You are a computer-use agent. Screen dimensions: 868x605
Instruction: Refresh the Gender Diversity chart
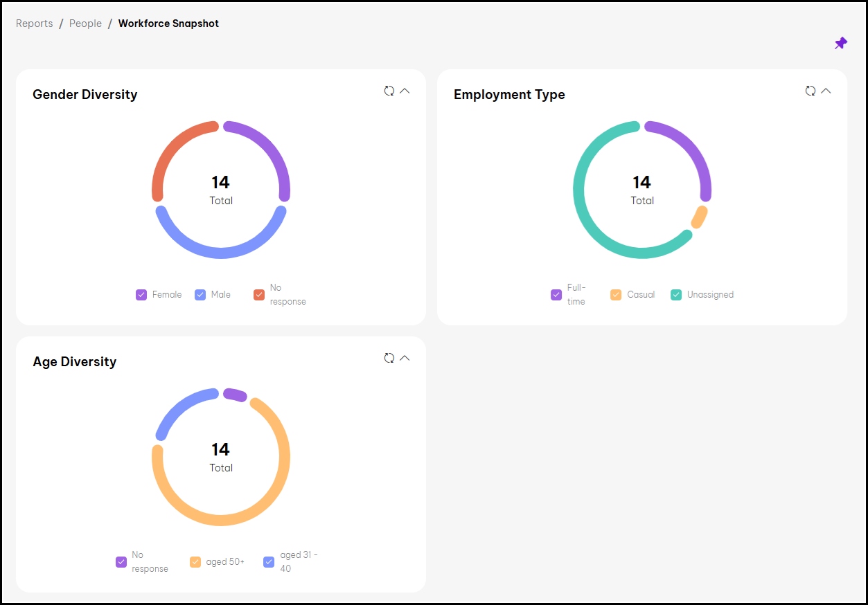[389, 91]
